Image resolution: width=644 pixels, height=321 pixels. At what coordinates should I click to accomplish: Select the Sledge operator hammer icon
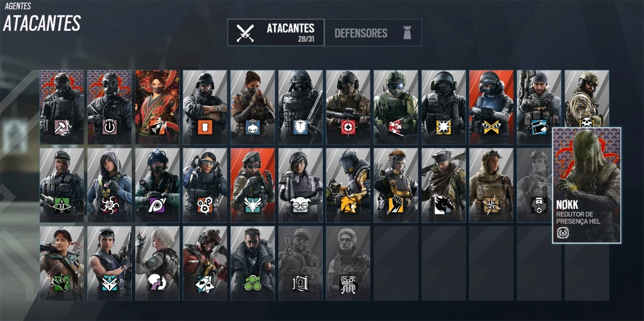(62, 107)
